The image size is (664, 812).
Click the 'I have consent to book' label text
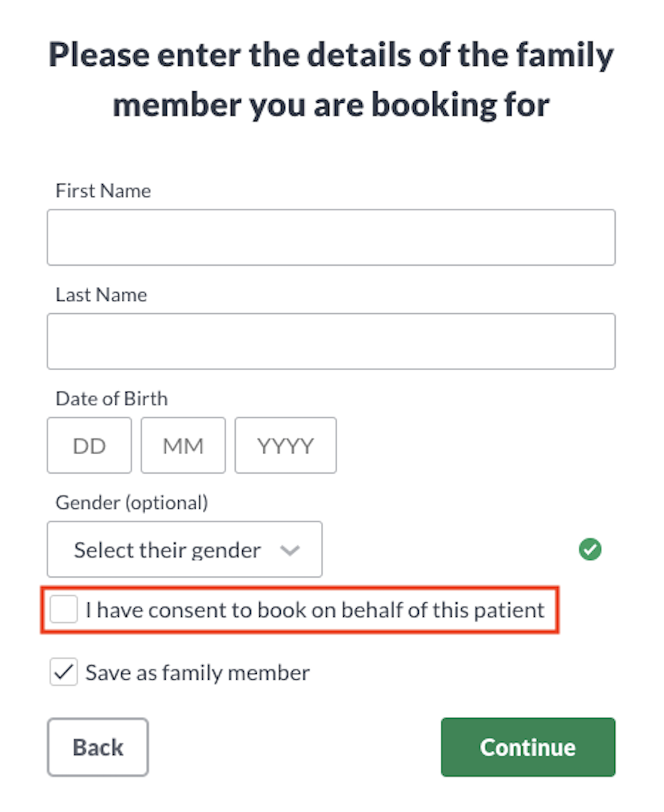click(315, 610)
